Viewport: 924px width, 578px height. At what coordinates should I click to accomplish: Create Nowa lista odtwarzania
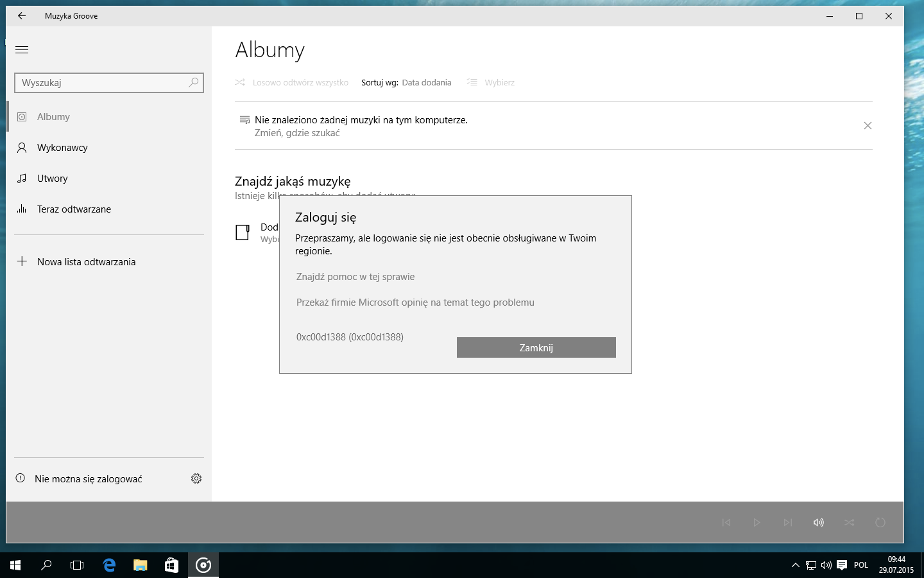pyautogui.click(x=109, y=262)
